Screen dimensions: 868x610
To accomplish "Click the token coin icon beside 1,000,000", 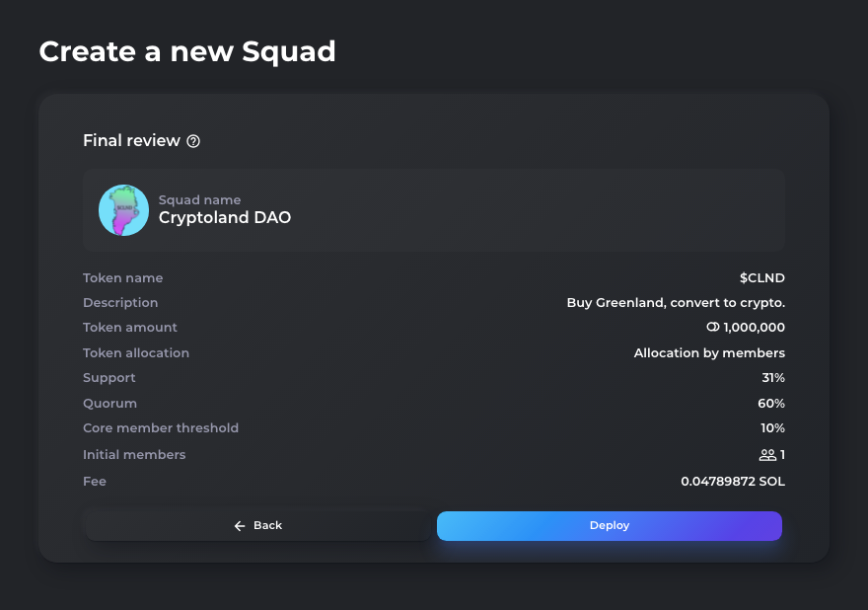I will (713, 328).
